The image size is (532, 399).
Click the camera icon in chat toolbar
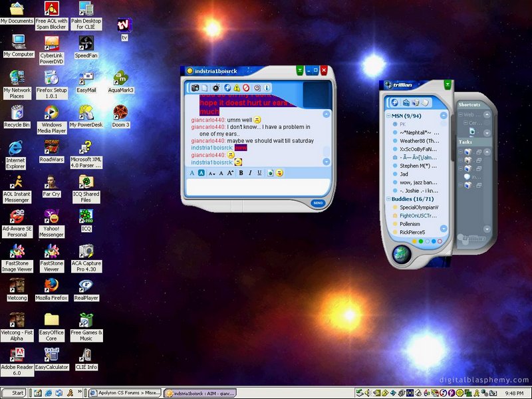pyautogui.click(x=196, y=88)
